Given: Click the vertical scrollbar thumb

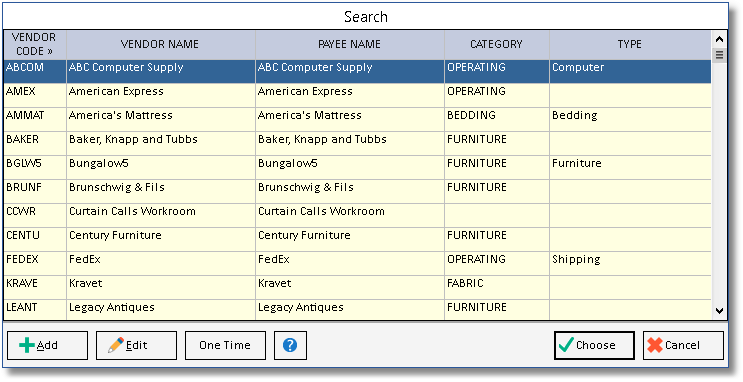Looking at the screenshot, I should (x=719, y=55).
